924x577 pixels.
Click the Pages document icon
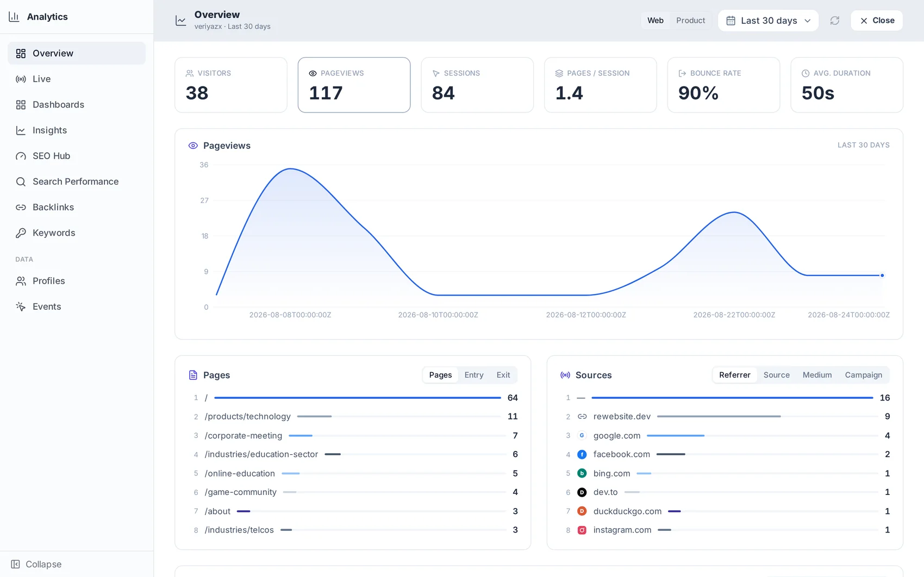(x=193, y=375)
